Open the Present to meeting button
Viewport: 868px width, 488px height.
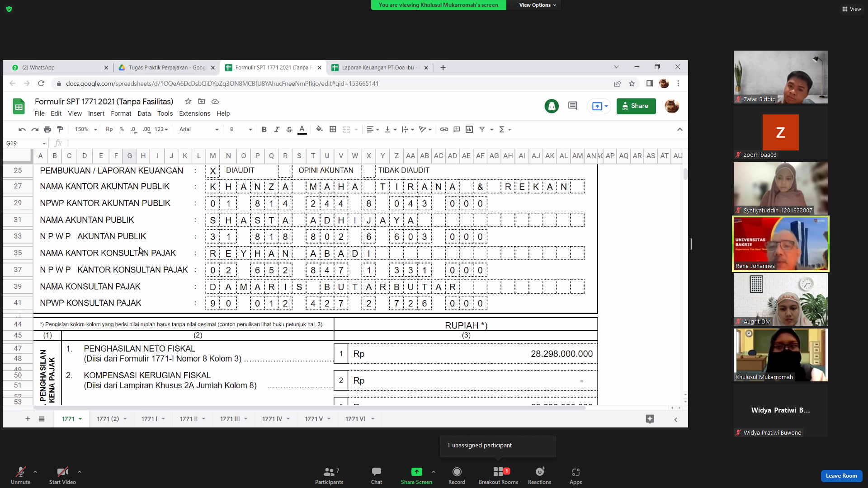(x=599, y=106)
